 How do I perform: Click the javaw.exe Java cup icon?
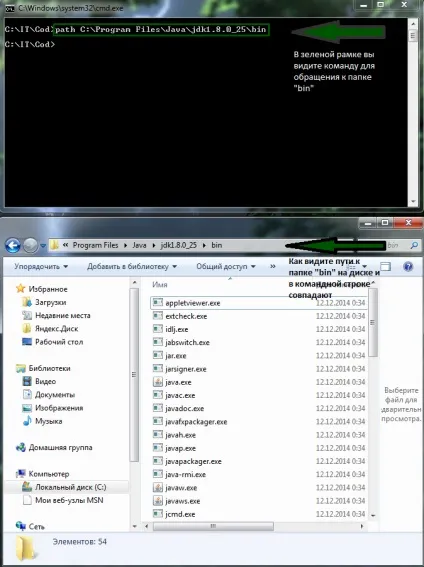(158, 487)
